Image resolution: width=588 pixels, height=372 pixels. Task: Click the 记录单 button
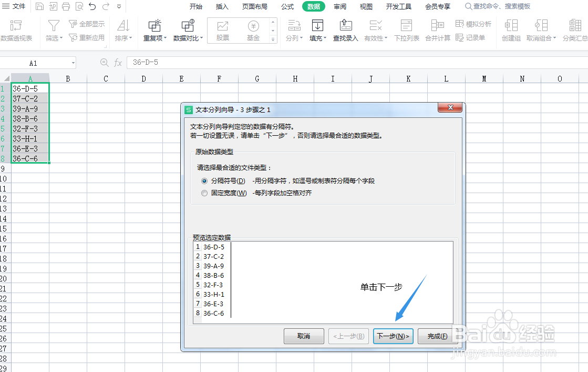470,37
